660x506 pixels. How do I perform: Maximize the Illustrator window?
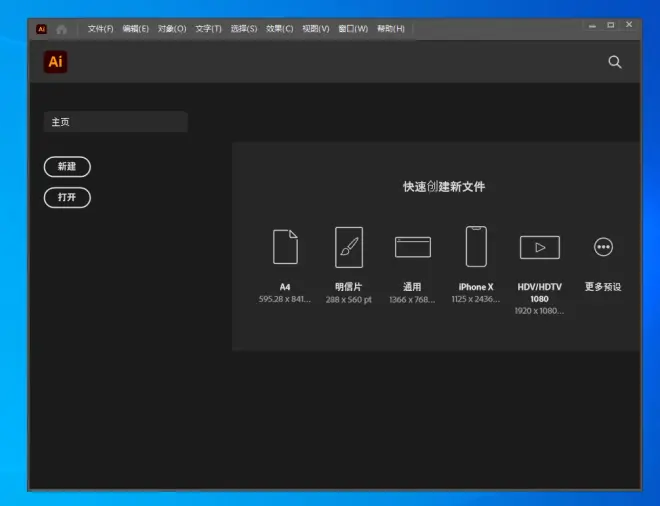click(x=611, y=25)
